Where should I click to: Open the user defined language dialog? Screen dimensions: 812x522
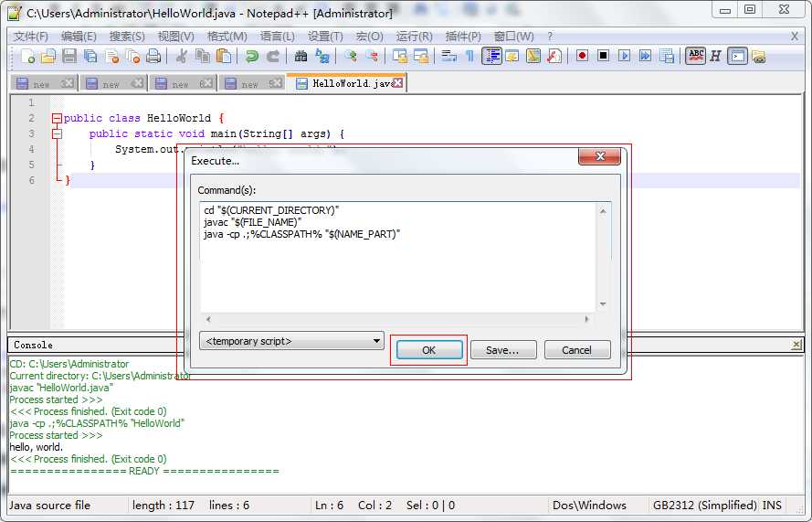click(x=512, y=56)
